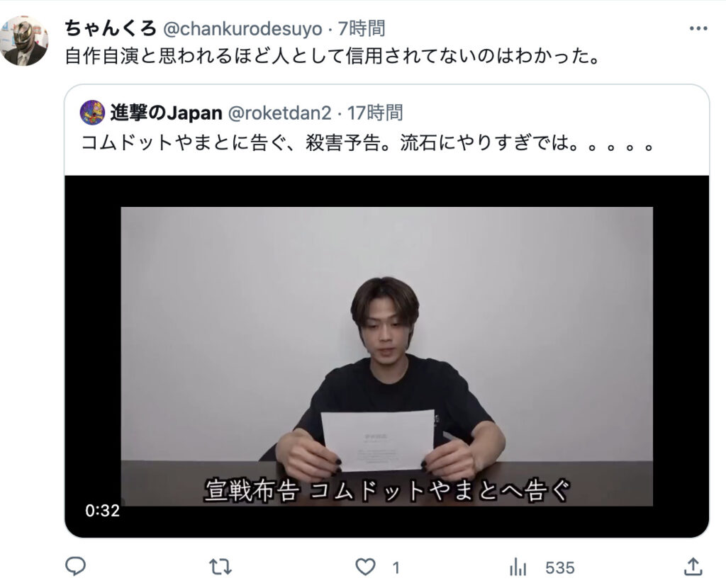Viewport: 726px width, 588px height.
Task: Like the tweet with the heart icon
Action: 365,567
